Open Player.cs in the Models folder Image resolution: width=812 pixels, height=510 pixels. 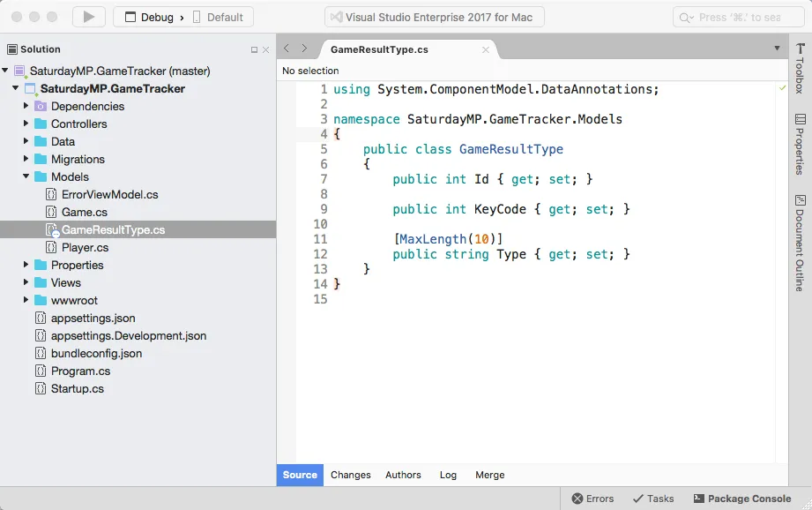[x=85, y=247]
